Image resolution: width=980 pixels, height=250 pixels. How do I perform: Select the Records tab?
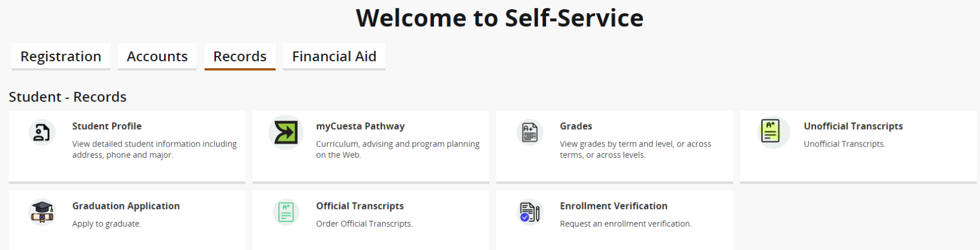click(240, 57)
